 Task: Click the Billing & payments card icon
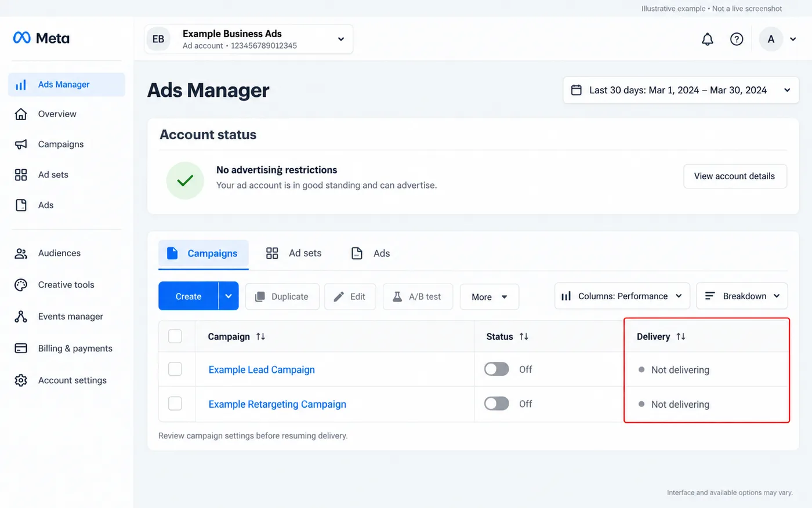coord(21,349)
